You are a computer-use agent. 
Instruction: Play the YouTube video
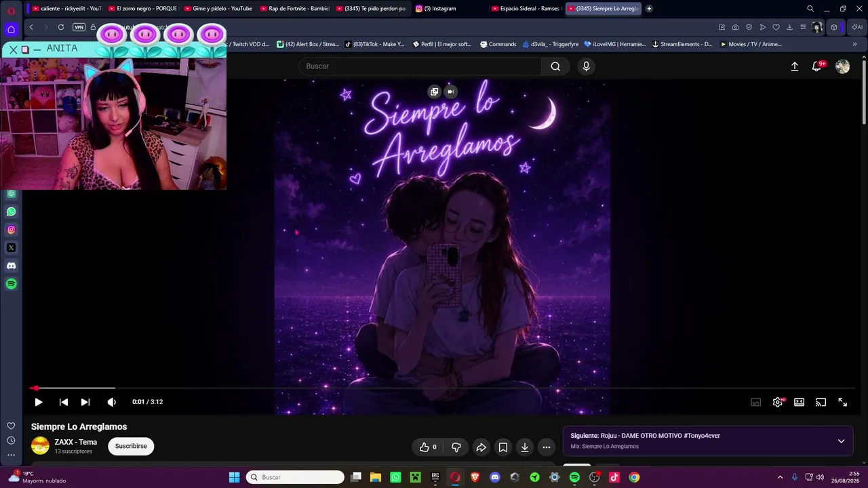point(39,402)
